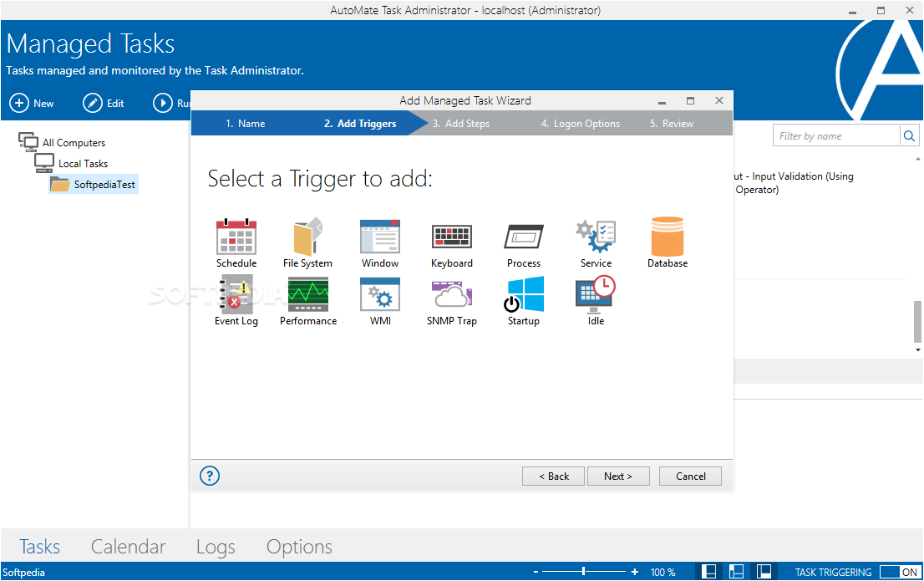The width and height of the screenshot is (924, 581).
Task: Select the Startup trigger icon
Action: pos(524,294)
